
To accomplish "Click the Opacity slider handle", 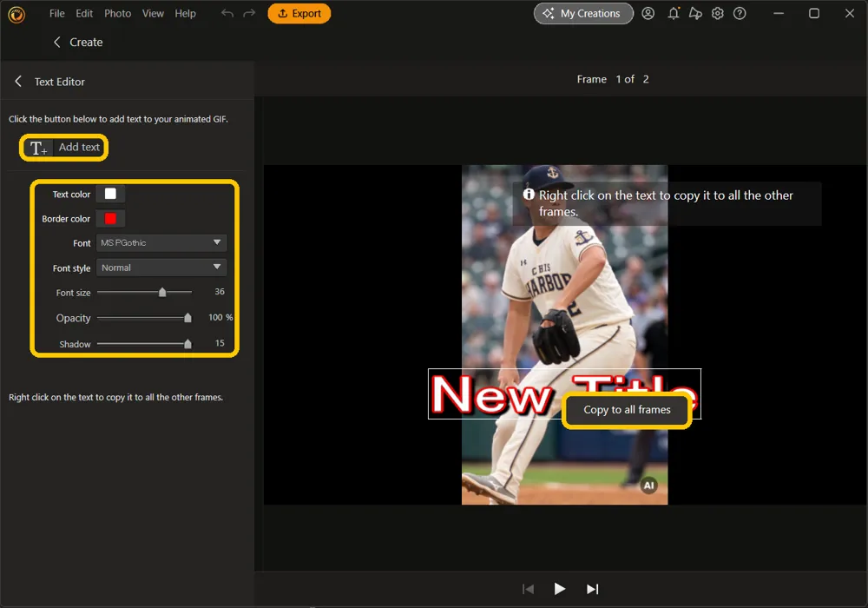I will [187, 318].
